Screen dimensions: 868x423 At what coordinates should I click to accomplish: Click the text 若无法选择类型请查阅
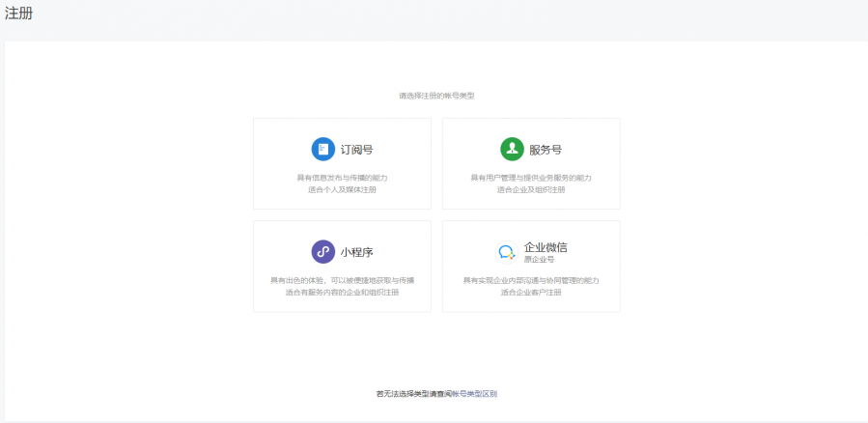tap(414, 394)
